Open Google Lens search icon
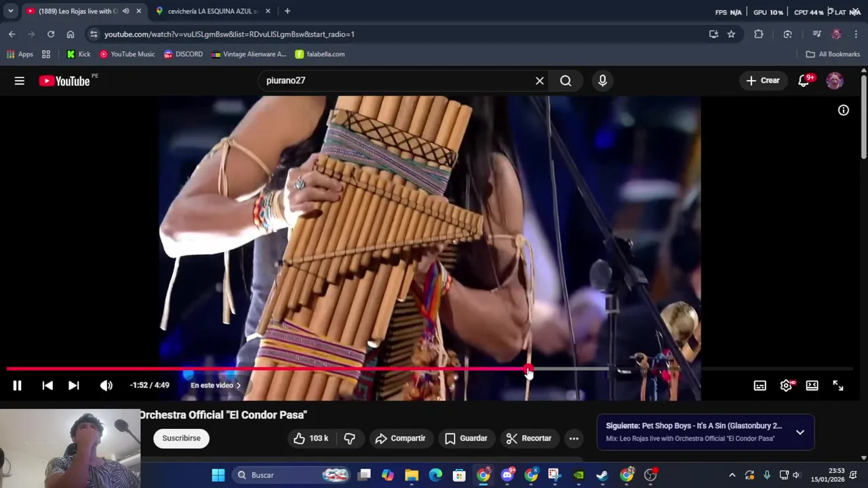The width and height of the screenshot is (868, 488). click(787, 34)
